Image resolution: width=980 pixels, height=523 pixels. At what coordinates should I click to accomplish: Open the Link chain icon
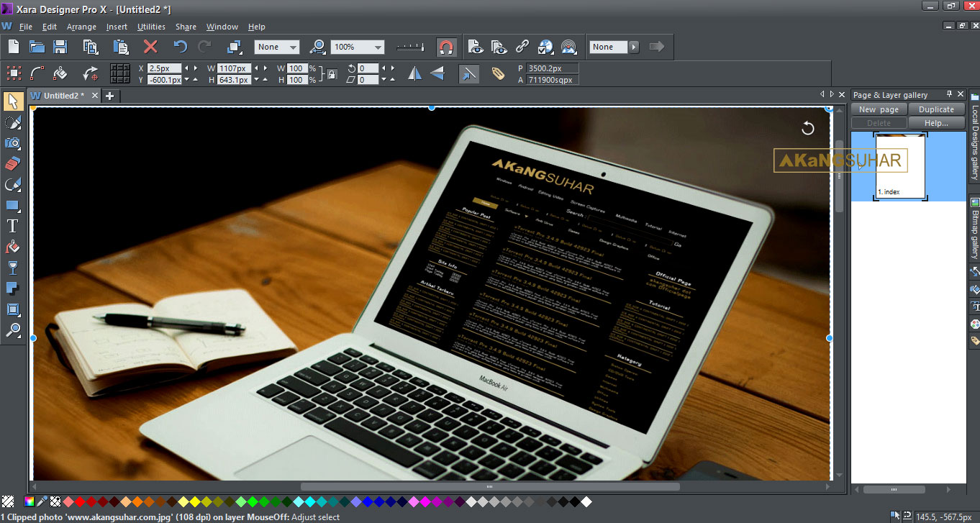point(522,47)
